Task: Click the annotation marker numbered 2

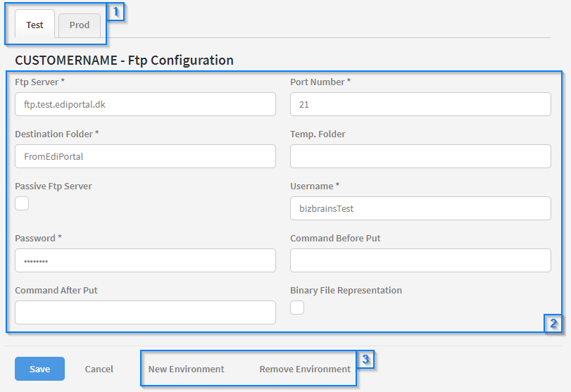Action: (x=553, y=324)
